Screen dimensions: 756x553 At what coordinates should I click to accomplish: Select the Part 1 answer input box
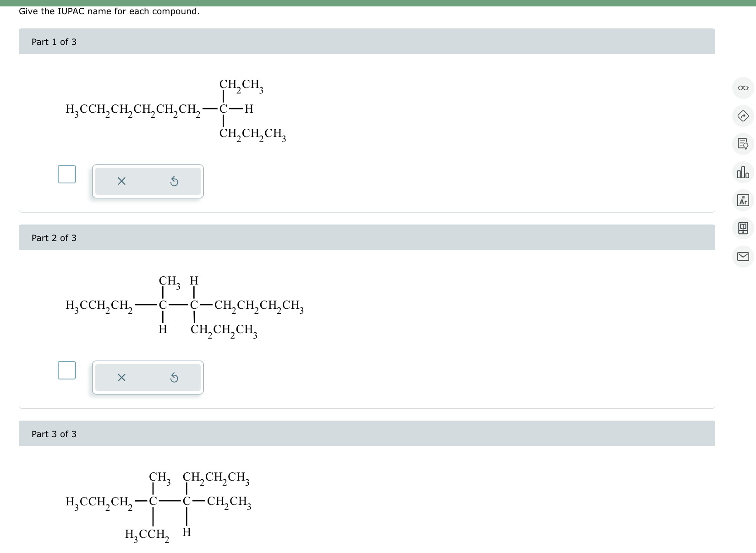pos(66,174)
